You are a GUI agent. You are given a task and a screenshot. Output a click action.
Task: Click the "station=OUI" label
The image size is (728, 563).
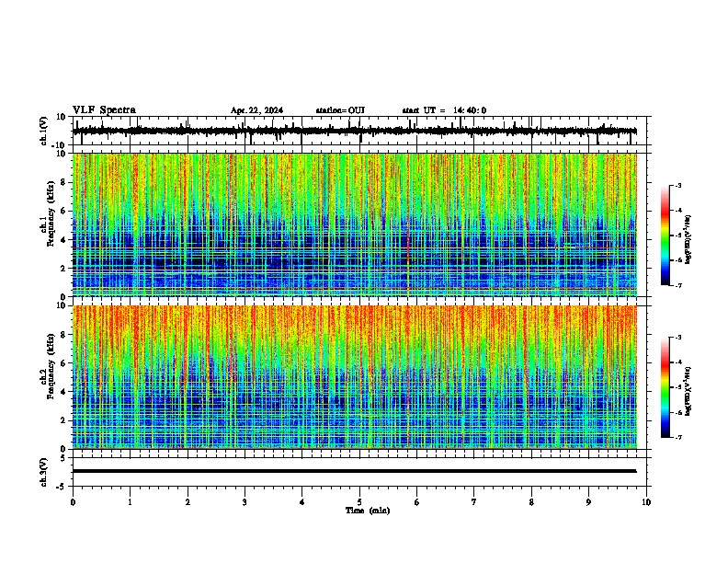(x=340, y=110)
